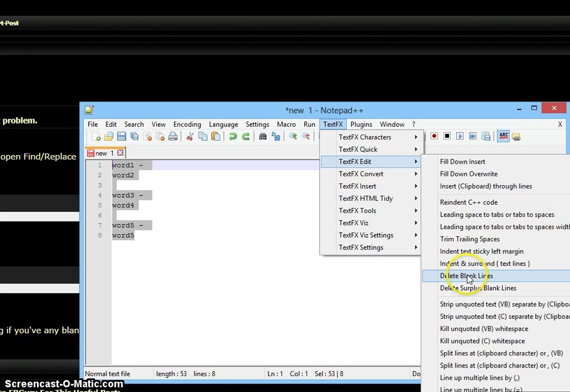Open the Run menu
The image size is (570, 392).
tap(309, 124)
